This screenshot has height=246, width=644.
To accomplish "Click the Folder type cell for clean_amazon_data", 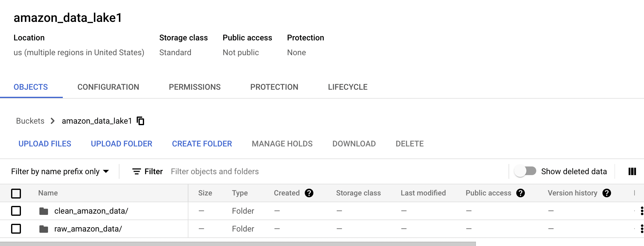I will 243,211.
